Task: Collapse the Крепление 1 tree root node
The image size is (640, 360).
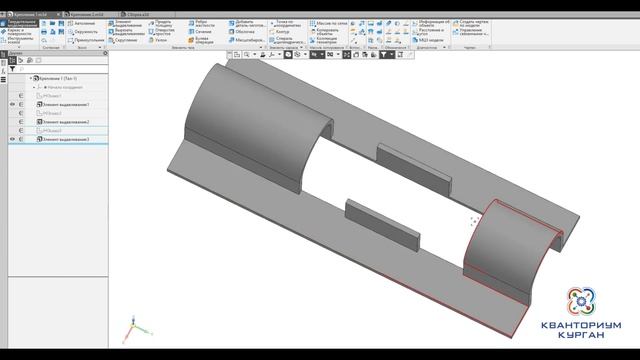Action: click(x=31, y=78)
